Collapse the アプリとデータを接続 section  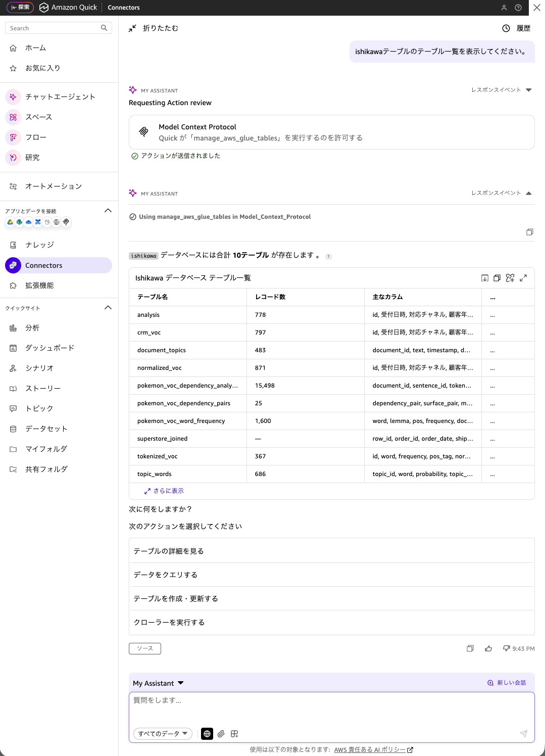pos(108,211)
